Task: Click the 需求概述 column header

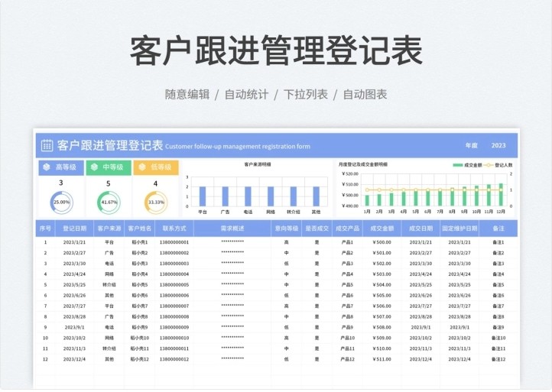Action: [x=232, y=228]
